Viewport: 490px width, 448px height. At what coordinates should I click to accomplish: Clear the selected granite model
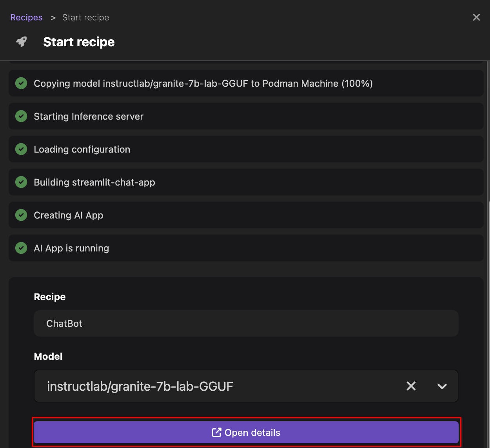411,386
